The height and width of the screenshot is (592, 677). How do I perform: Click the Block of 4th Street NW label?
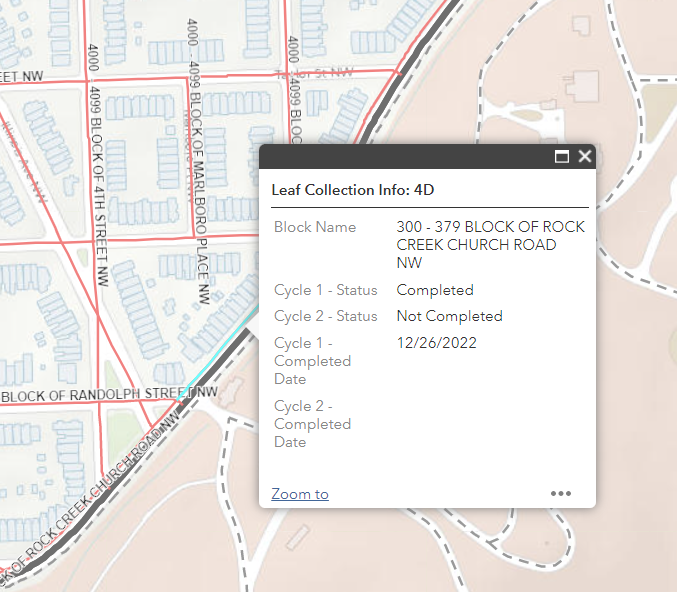point(98,164)
